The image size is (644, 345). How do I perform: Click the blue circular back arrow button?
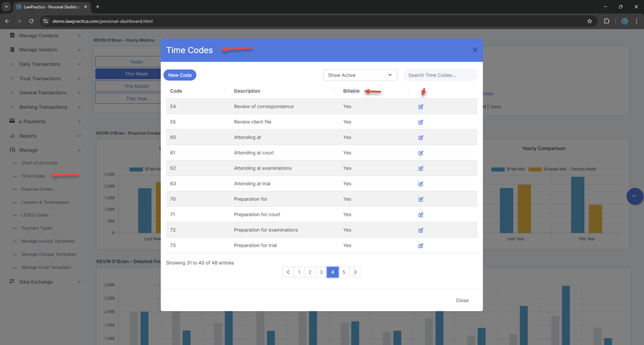(x=635, y=196)
